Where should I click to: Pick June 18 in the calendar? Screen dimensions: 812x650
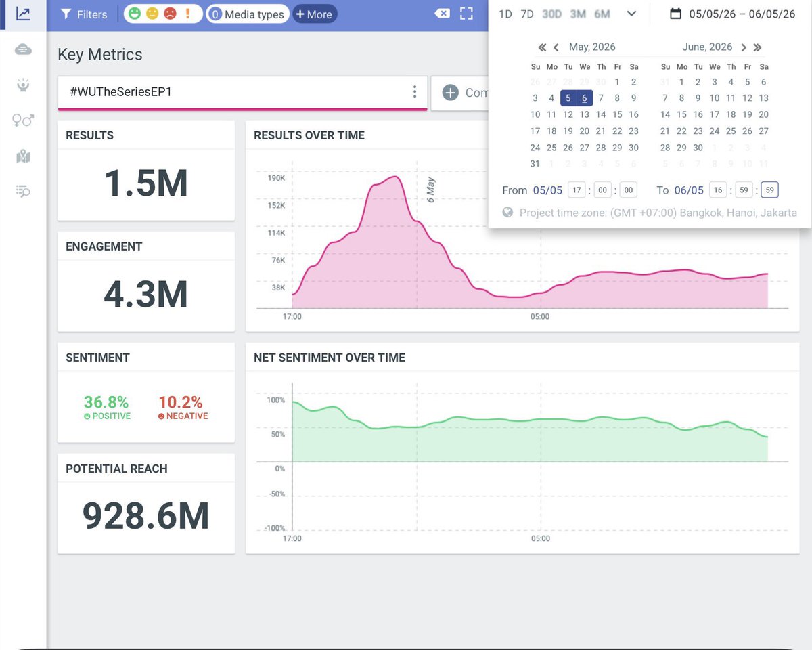tap(731, 114)
